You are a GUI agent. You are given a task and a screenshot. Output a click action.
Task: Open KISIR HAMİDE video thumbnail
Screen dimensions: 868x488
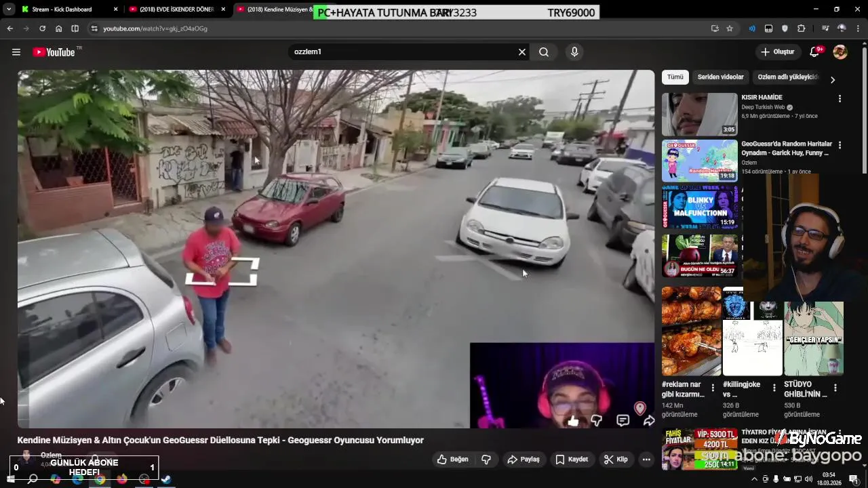pos(699,115)
